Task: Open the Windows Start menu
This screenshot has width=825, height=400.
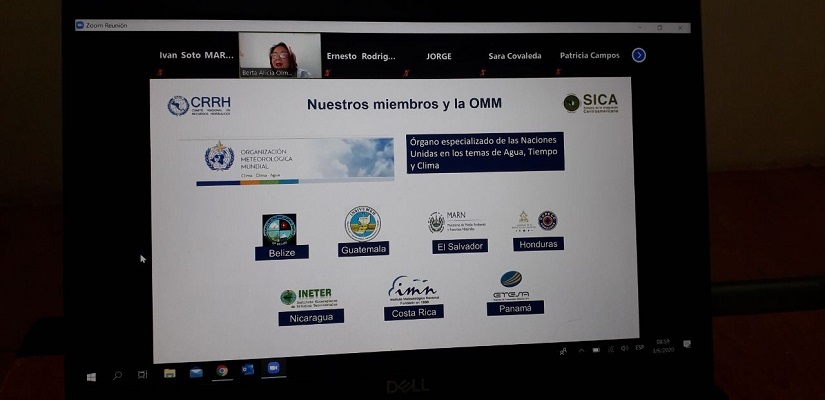Action: click(x=92, y=377)
